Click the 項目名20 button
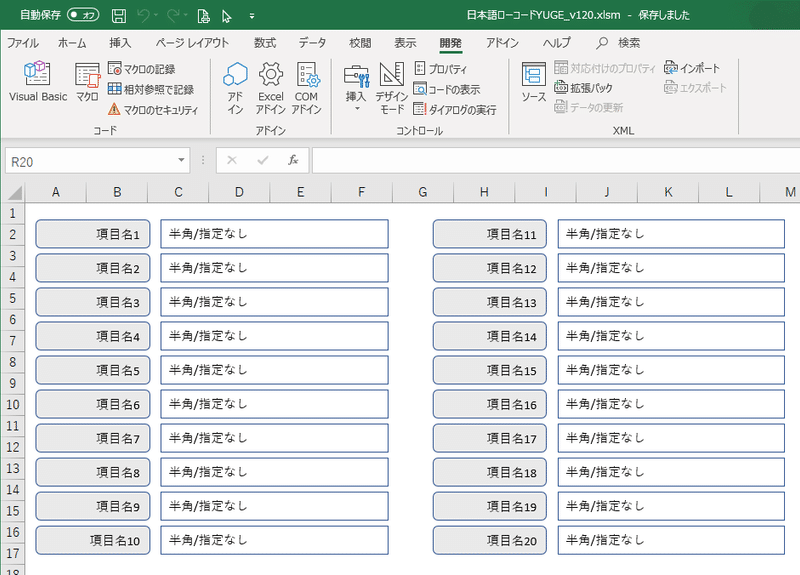The image size is (800, 575). [490, 540]
